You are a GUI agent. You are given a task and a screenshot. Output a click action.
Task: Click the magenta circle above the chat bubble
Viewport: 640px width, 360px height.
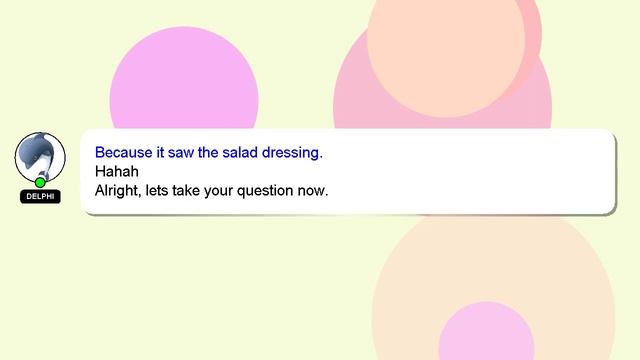[184, 82]
